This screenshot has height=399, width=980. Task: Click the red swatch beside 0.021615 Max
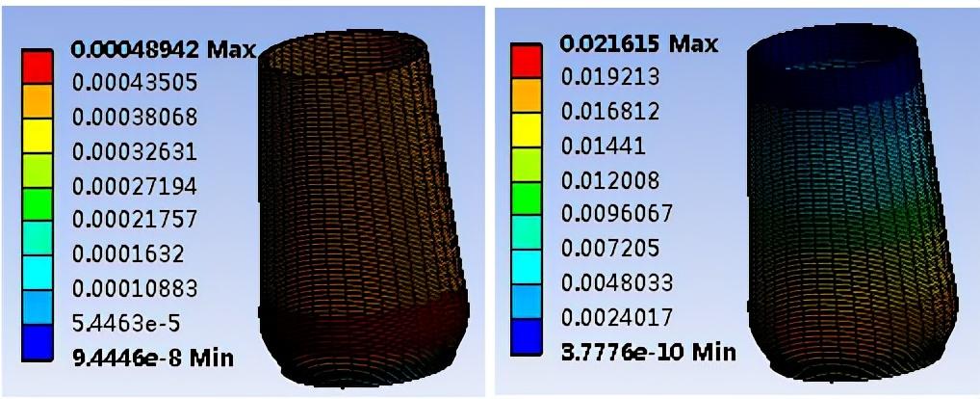tap(525, 61)
